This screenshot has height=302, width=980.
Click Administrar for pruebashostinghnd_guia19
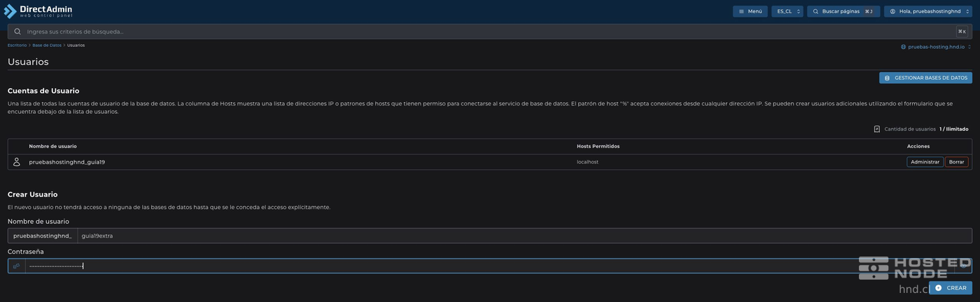click(x=925, y=162)
